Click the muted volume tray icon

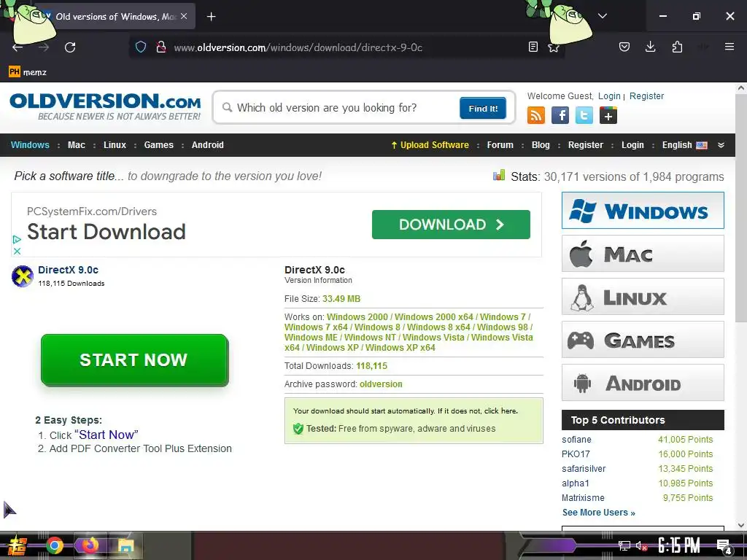pyautogui.click(x=641, y=545)
